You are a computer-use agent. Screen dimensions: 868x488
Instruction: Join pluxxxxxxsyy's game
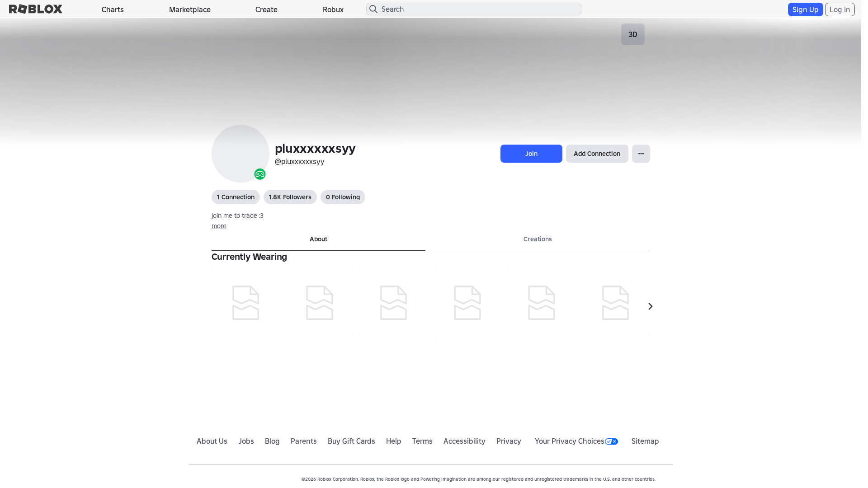tap(531, 154)
